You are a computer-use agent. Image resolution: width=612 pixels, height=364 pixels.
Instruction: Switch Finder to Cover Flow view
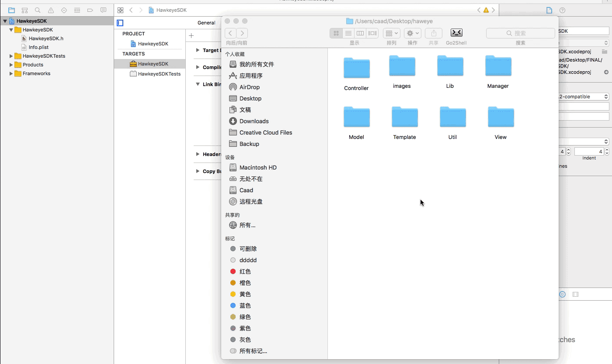pyautogui.click(x=372, y=33)
